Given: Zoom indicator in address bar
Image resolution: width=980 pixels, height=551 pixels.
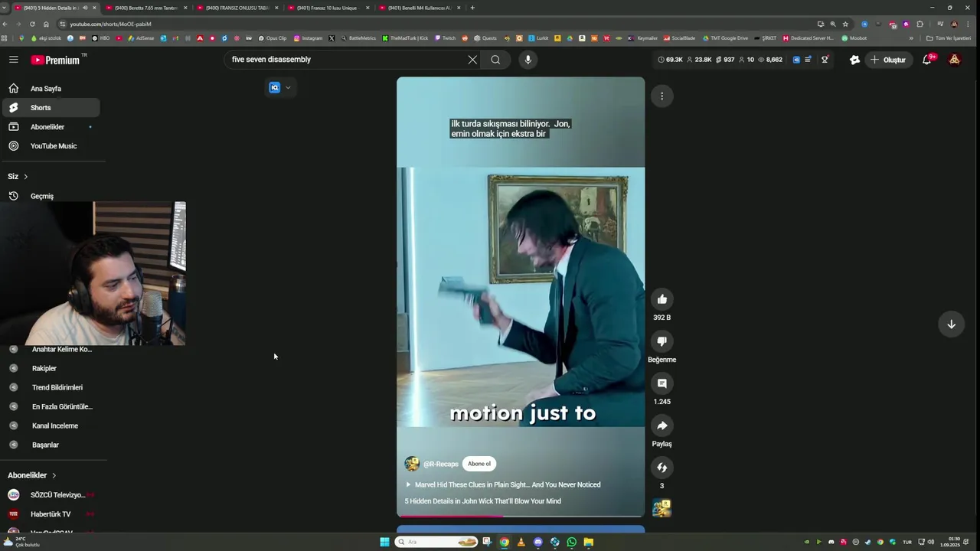Looking at the screenshot, I should (x=833, y=24).
